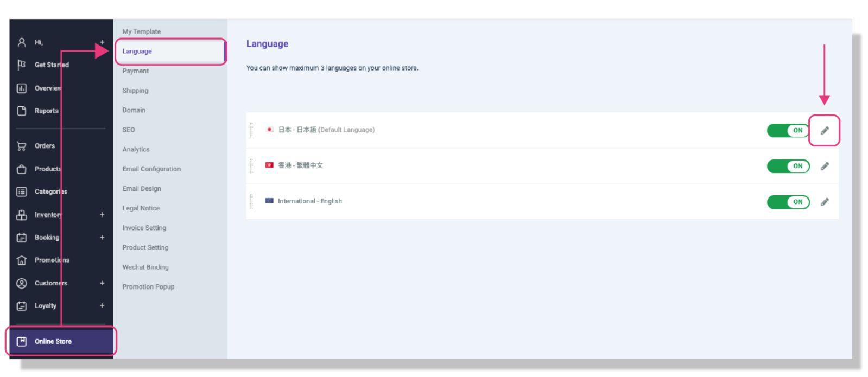
Task: Open SEO settings
Action: tap(129, 130)
